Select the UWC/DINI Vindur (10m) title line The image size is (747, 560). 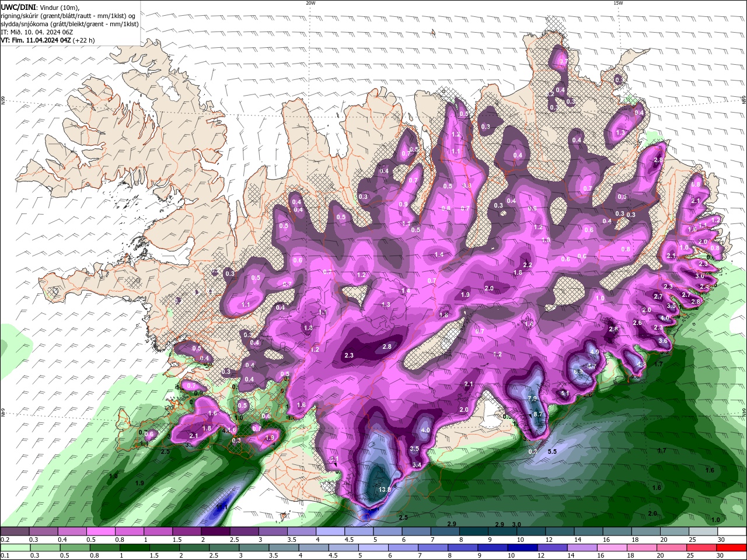tap(40, 7)
